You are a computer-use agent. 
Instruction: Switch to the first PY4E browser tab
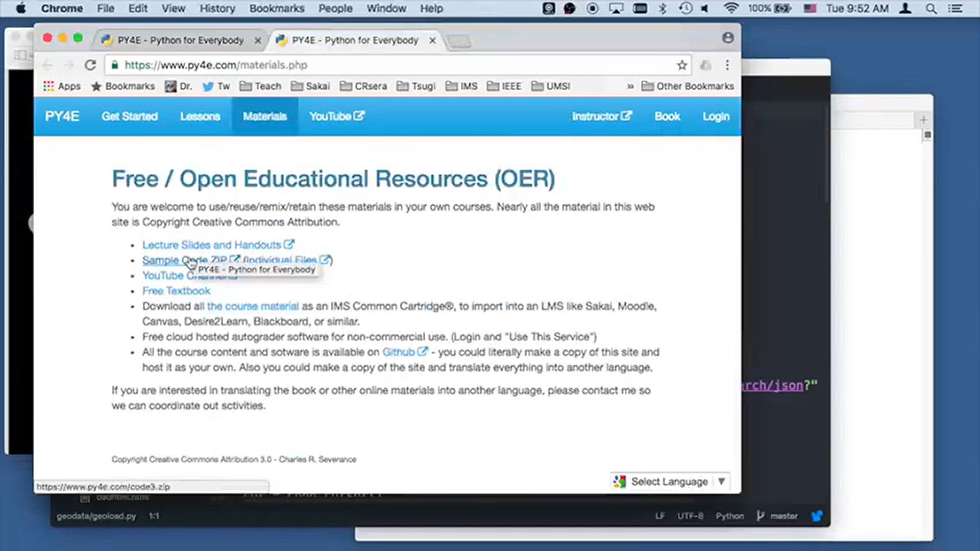tap(180, 40)
